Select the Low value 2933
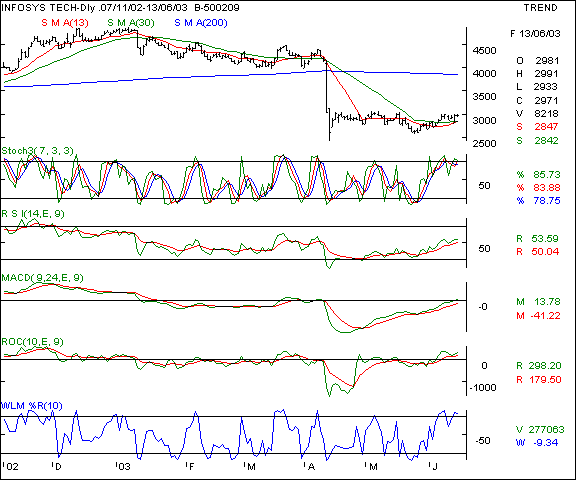 [546, 87]
